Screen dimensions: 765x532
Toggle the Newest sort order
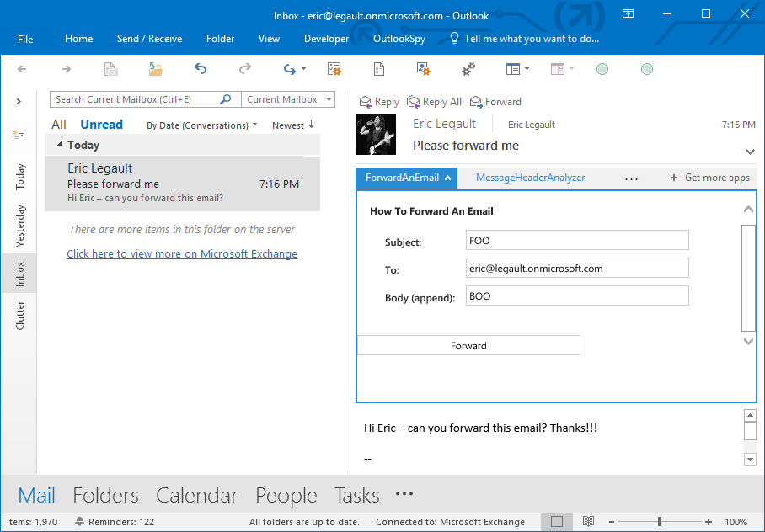[x=293, y=125]
